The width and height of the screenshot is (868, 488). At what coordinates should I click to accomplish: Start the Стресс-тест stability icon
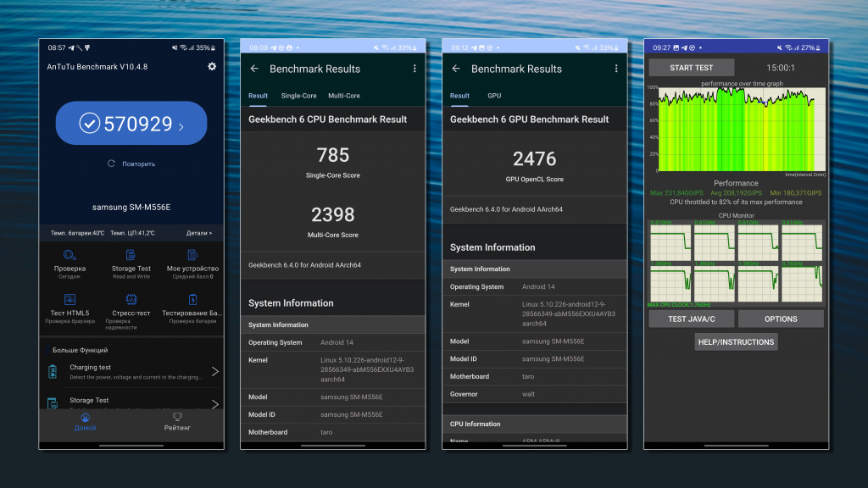131,300
